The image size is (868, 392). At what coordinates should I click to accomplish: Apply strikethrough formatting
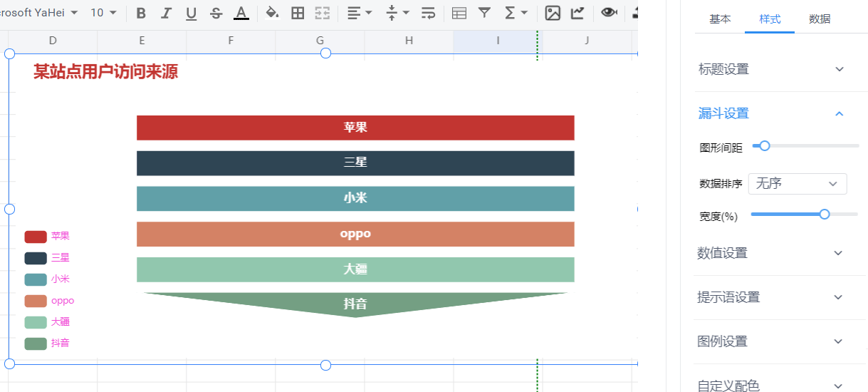pos(216,13)
